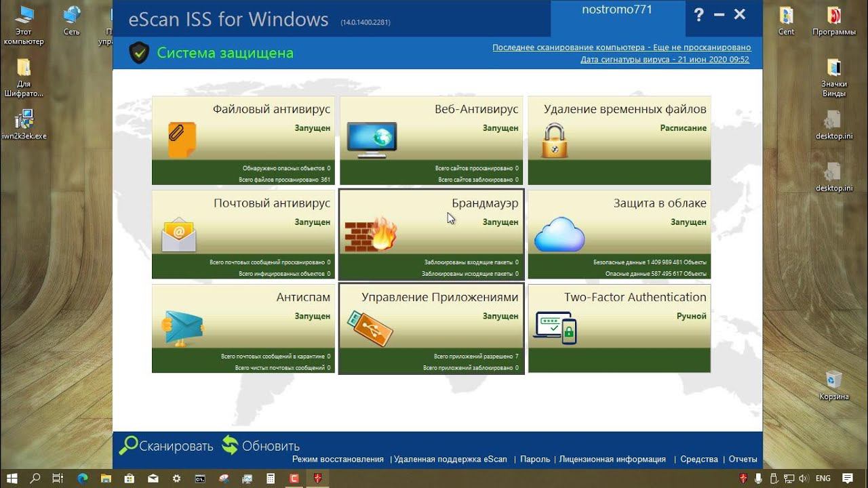The image size is (868, 488).
Task: Open the Two-Factor Authentication title
Action: pos(635,297)
